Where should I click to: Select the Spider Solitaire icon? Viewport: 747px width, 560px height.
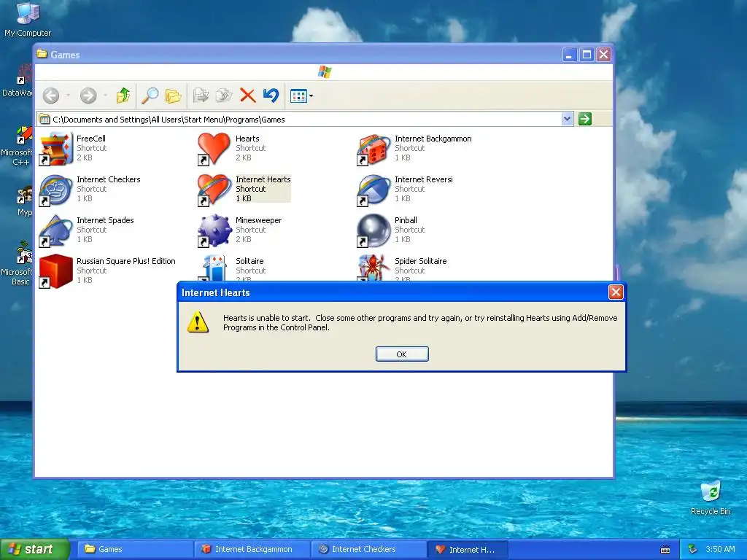point(373,268)
